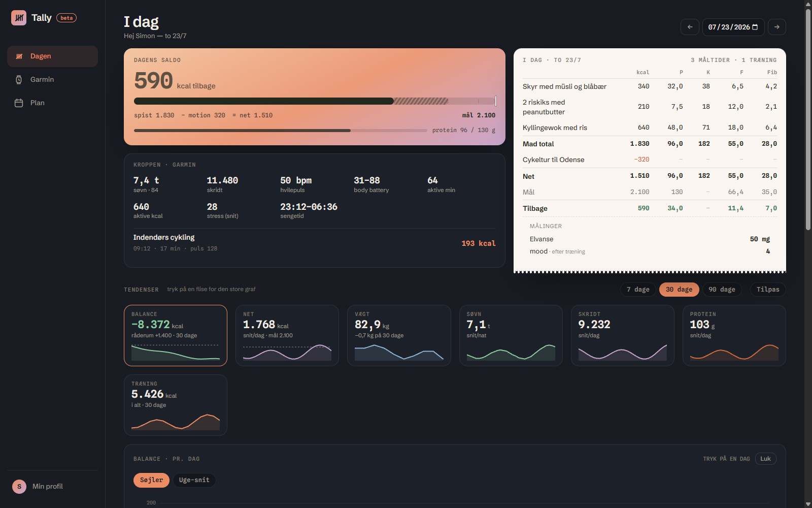This screenshot has height=508, width=812.
Task: Click the Plan calendar icon
Action: (19, 103)
